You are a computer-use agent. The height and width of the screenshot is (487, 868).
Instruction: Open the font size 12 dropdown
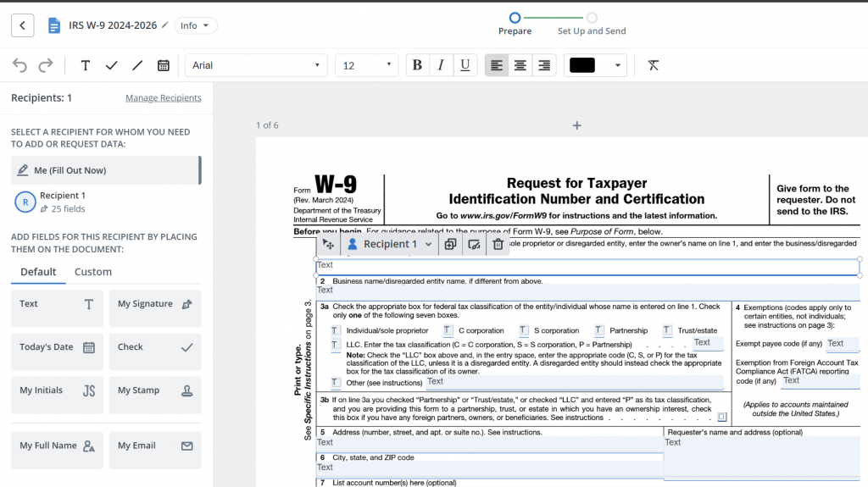click(366, 65)
